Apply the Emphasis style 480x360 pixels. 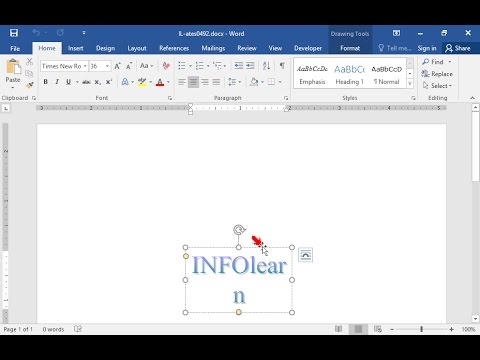312,75
